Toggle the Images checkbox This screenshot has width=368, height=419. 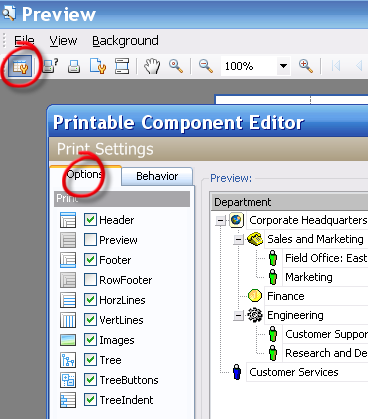click(90, 340)
